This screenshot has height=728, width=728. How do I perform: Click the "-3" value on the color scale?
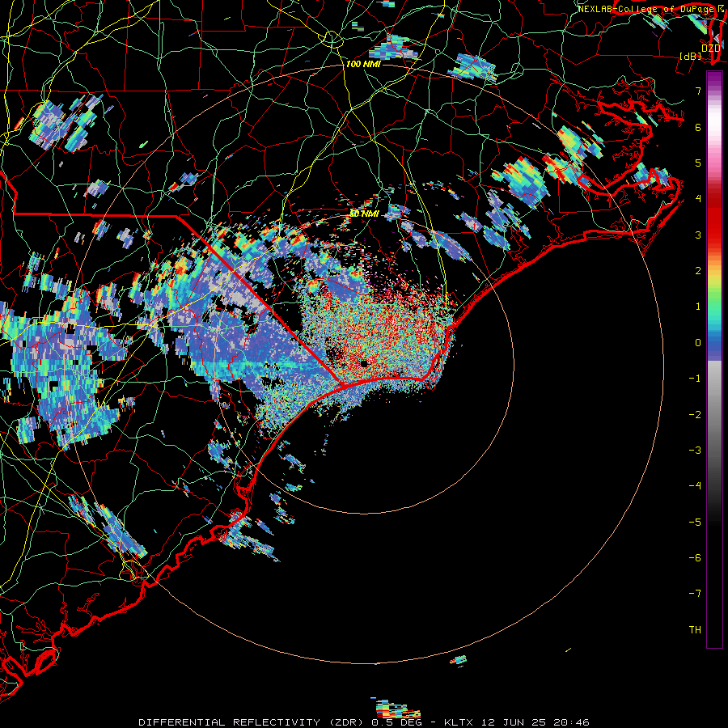click(695, 450)
